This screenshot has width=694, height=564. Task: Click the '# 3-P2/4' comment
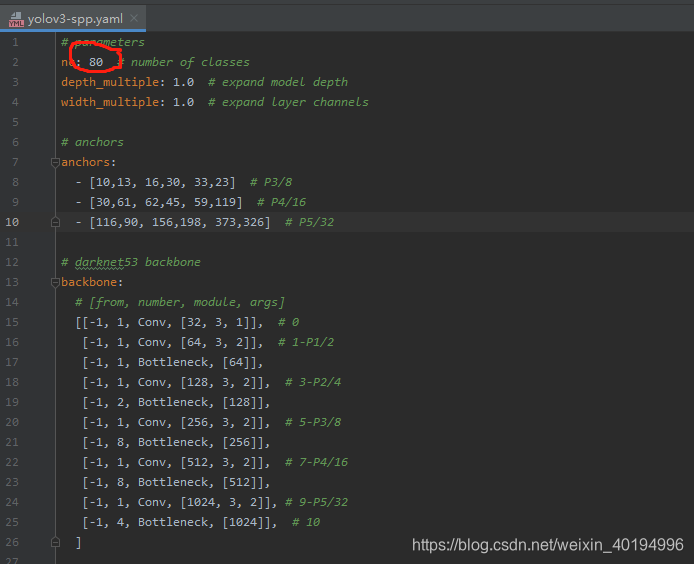click(313, 382)
